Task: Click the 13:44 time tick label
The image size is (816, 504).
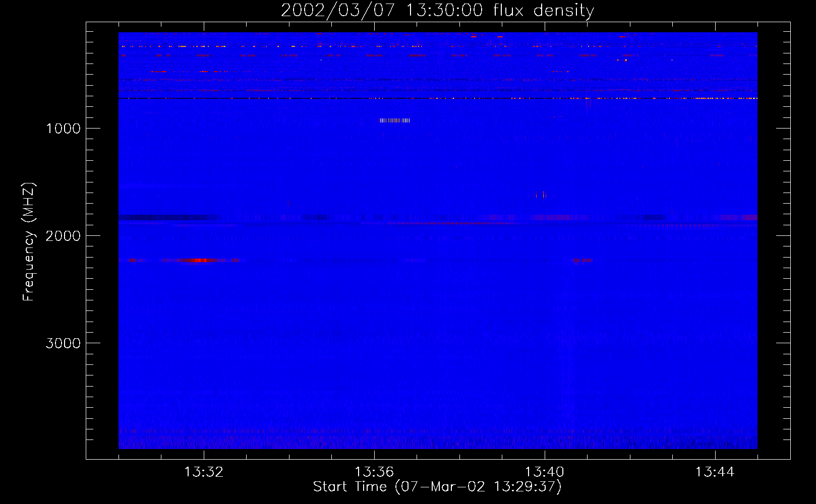Action: coord(715,472)
